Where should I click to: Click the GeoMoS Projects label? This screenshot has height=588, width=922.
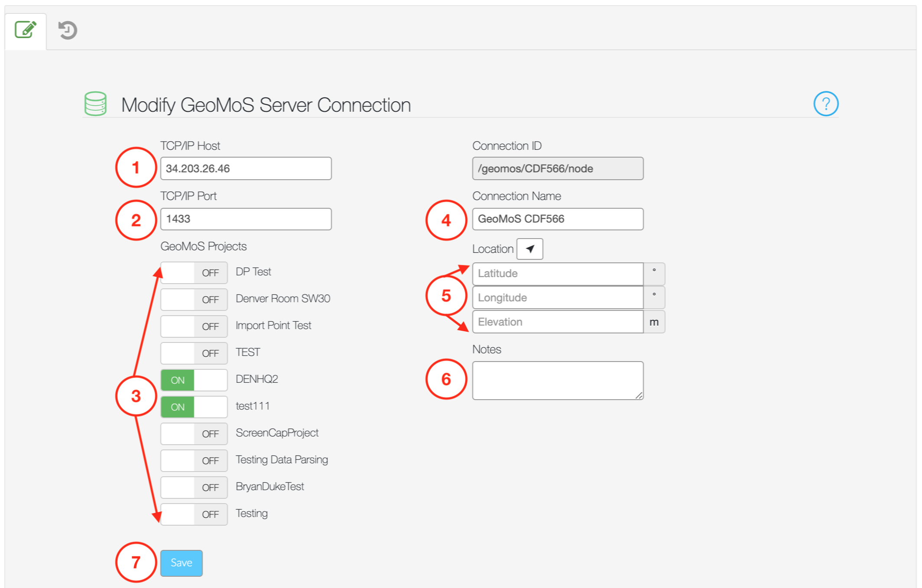[x=204, y=246]
